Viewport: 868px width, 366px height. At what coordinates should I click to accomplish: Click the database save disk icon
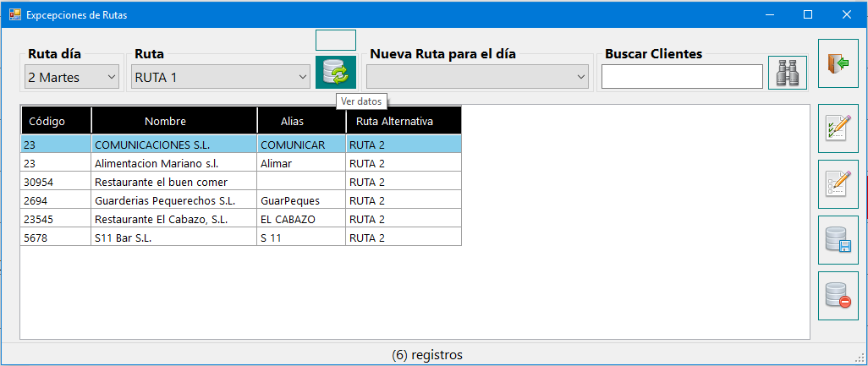838,239
